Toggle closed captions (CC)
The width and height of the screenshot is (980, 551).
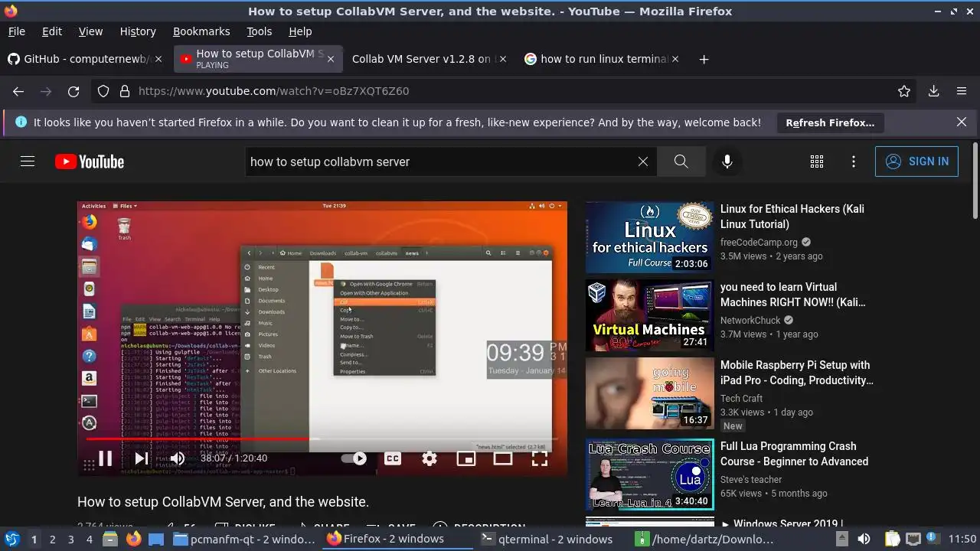coord(393,458)
